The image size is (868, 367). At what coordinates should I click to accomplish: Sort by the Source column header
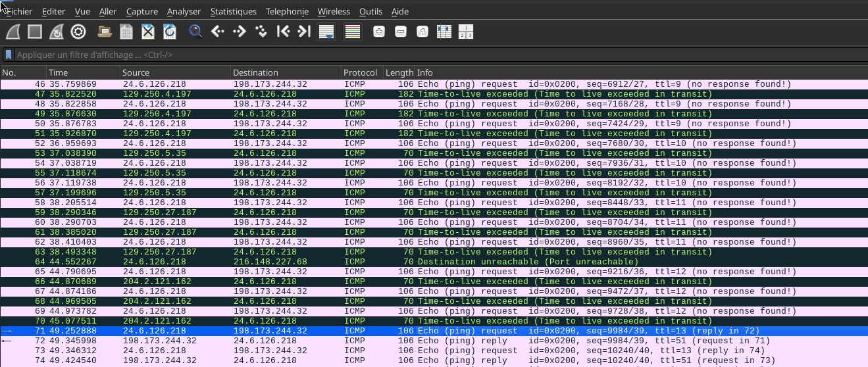point(175,72)
